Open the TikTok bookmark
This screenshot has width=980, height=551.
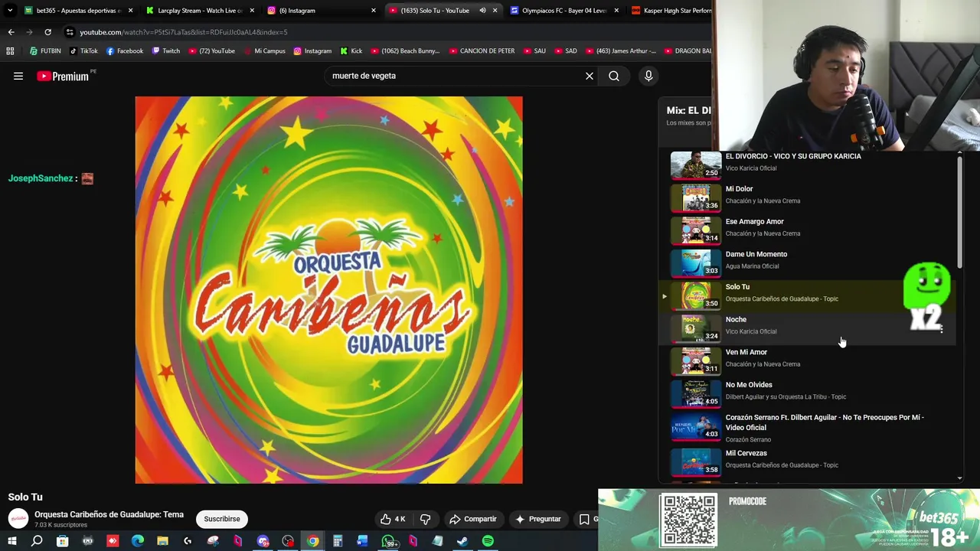pos(83,51)
